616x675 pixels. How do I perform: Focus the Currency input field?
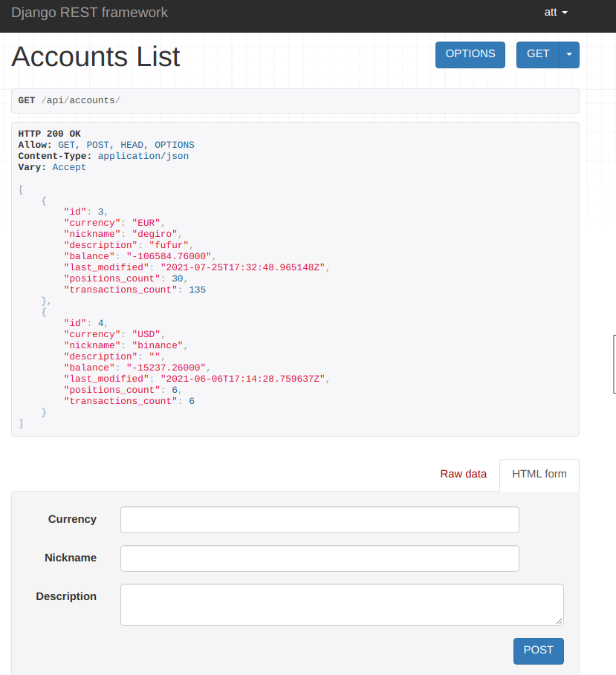click(x=320, y=520)
